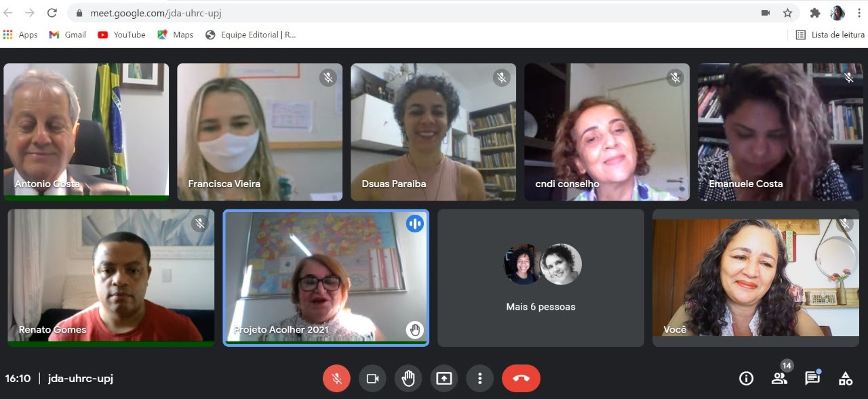Open the Gmail bookmark
Image resolution: width=868 pixels, height=399 pixels.
pos(68,35)
